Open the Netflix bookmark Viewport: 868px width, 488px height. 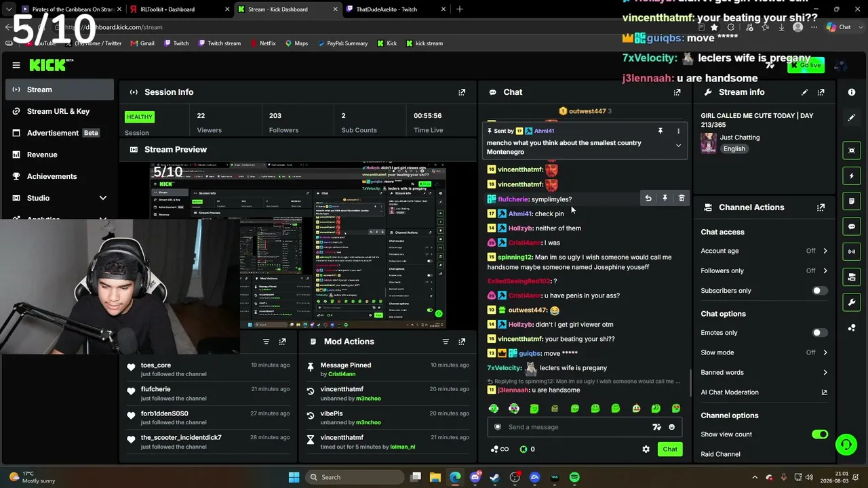point(262,43)
